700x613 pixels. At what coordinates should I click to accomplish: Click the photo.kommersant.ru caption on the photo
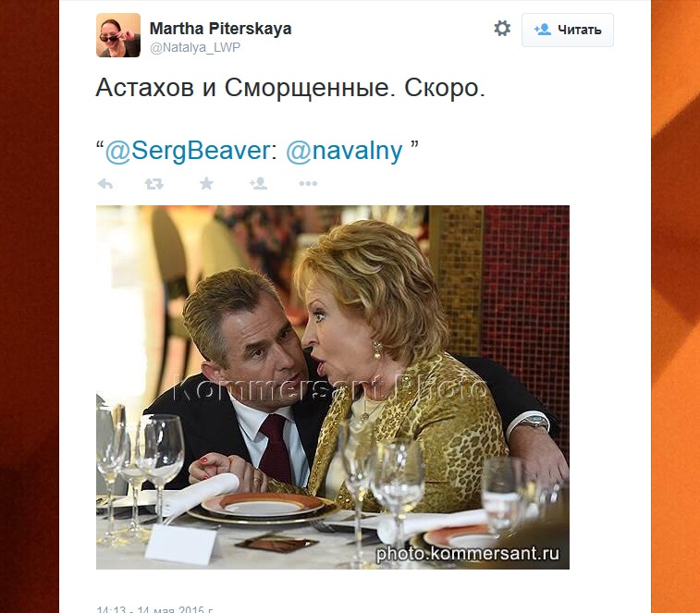point(467,554)
